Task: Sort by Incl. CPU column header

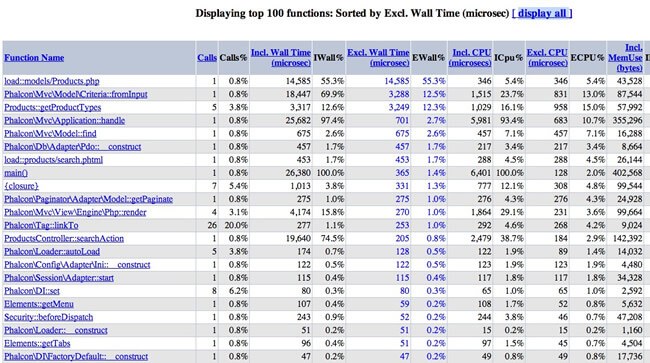Action: click(x=470, y=58)
